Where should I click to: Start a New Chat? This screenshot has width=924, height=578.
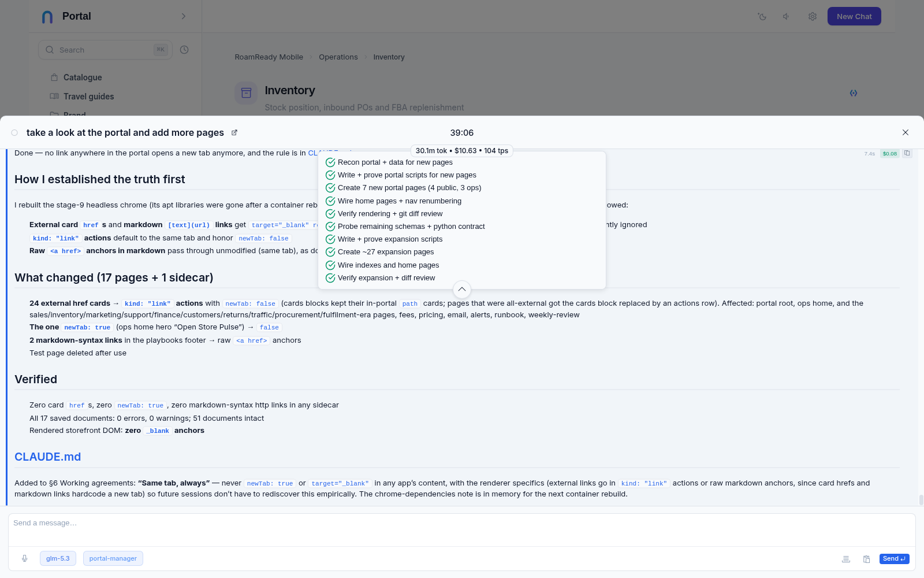click(854, 16)
